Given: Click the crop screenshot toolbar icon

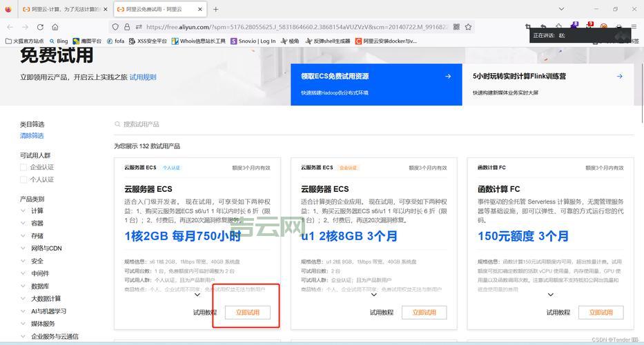Looking at the screenshot, I should point(528,27).
